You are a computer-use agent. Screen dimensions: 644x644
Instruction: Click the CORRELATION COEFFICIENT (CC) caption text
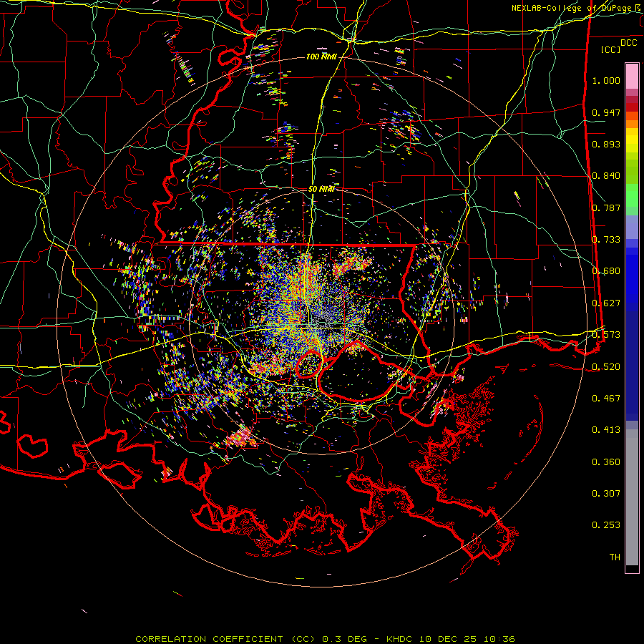[225, 639]
